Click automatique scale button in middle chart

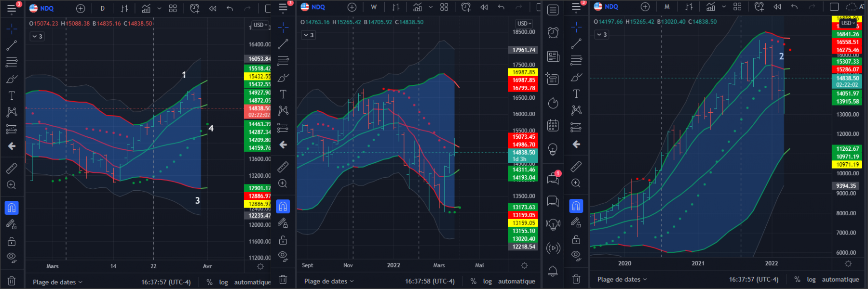click(x=516, y=281)
